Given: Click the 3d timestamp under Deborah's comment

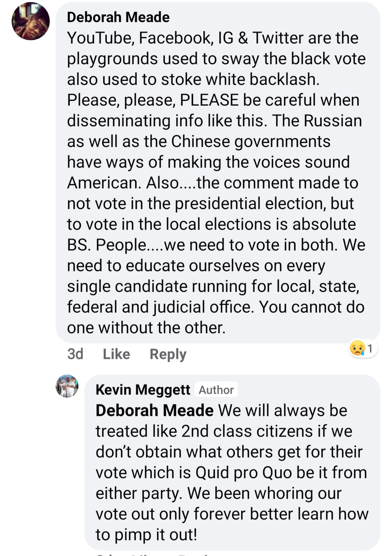Looking at the screenshot, I should [x=75, y=354].
